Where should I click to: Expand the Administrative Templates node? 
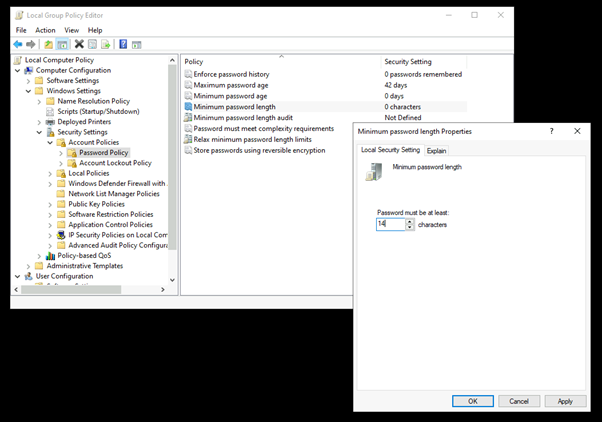[x=28, y=266]
